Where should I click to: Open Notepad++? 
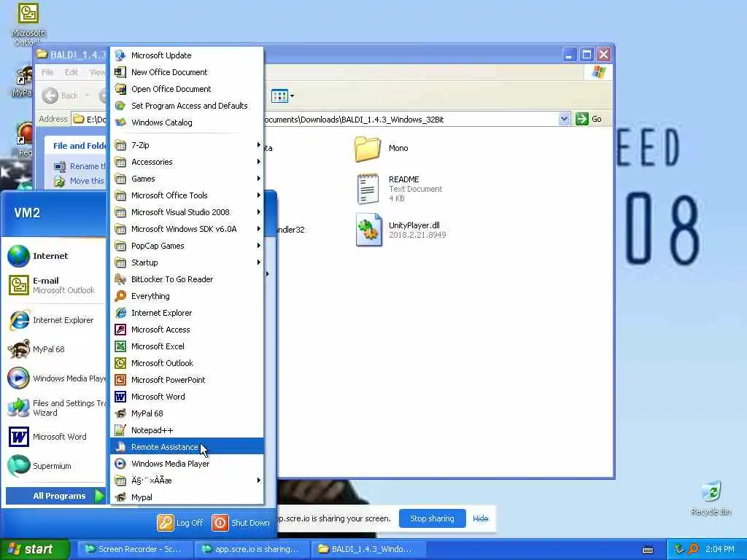point(187,430)
